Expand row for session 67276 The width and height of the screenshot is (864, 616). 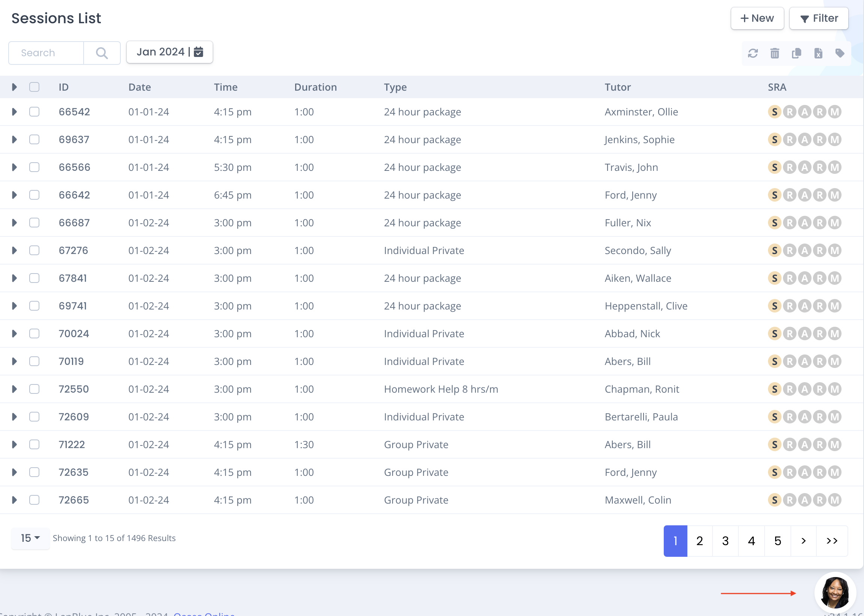point(14,250)
